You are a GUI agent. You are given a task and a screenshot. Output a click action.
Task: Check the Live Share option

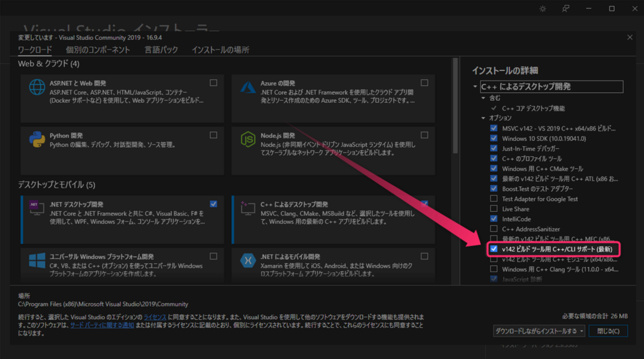493,209
